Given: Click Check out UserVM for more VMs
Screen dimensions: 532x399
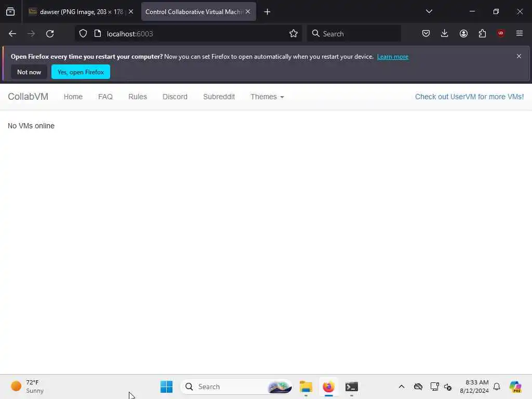Looking at the screenshot, I should click(x=469, y=97).
